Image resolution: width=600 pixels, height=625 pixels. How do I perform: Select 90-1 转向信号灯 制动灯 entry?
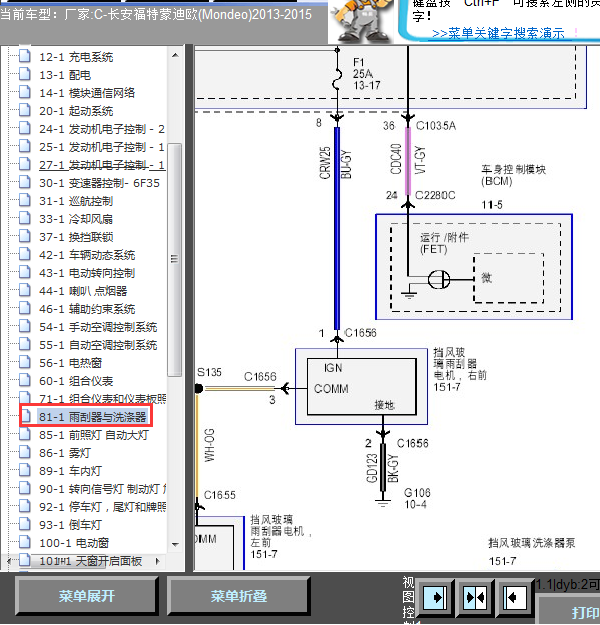102,489
